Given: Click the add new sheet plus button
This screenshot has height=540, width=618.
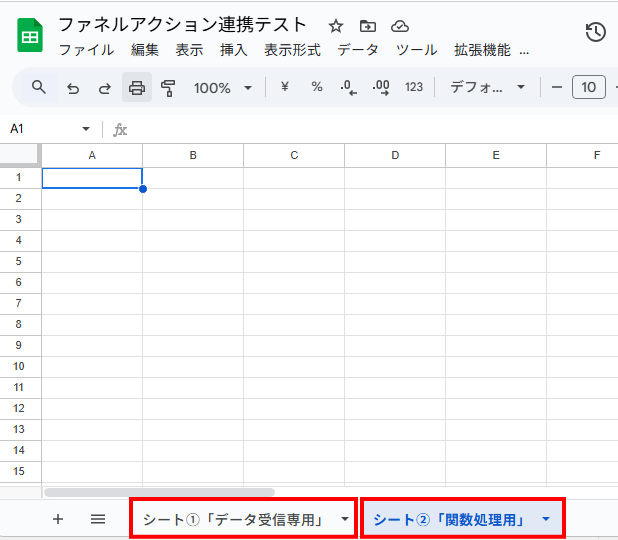Looking at the screenshot, I should tap(58, 519).
